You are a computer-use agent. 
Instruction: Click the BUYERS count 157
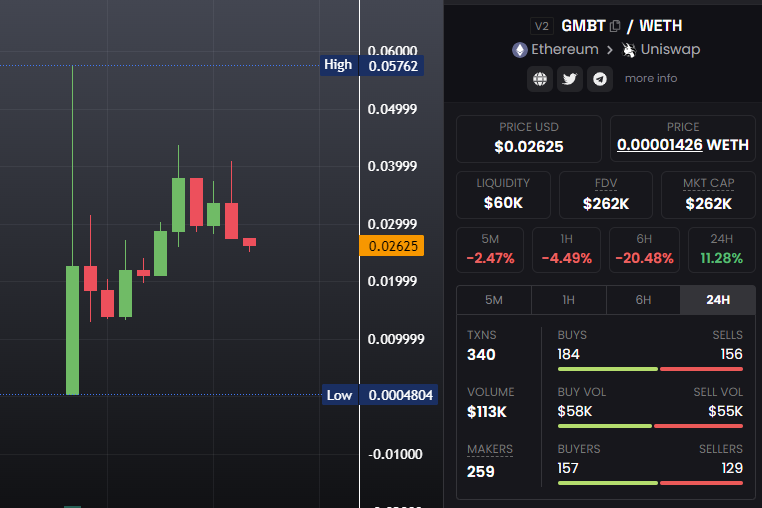click(568, 469)
